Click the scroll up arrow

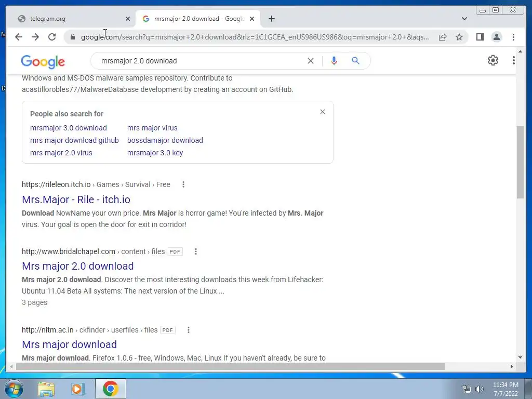click(520, 51)
